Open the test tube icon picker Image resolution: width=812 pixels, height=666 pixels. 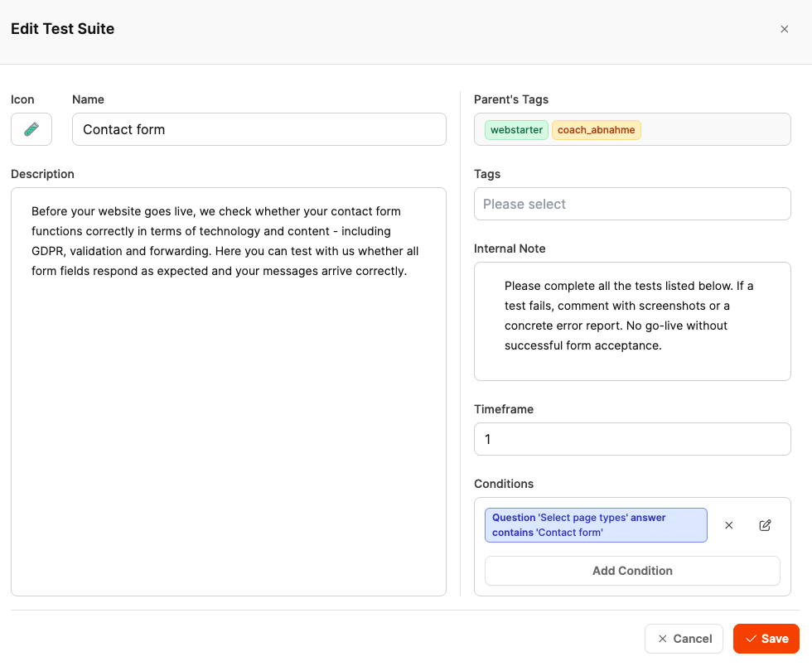(x=31, y=129)
